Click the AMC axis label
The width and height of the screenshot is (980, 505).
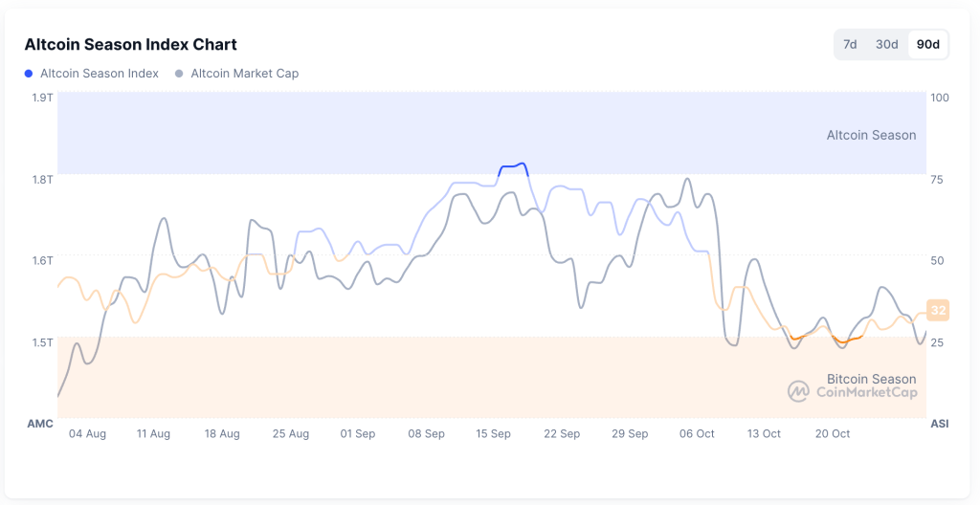click(40, 423)
